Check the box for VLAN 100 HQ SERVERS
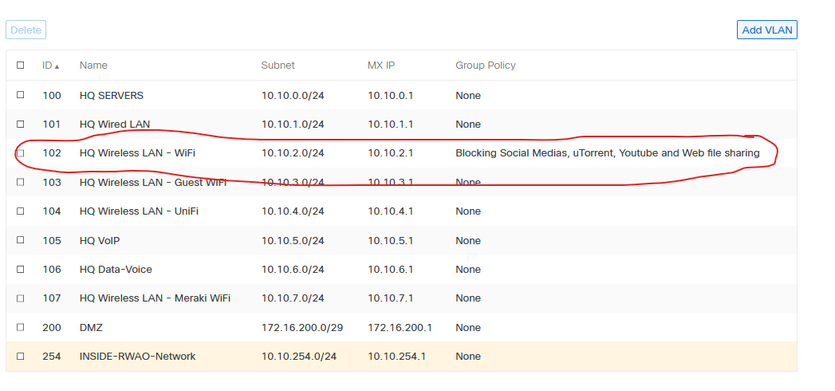This screenshot has height=391, width=835. coord(20,95)
